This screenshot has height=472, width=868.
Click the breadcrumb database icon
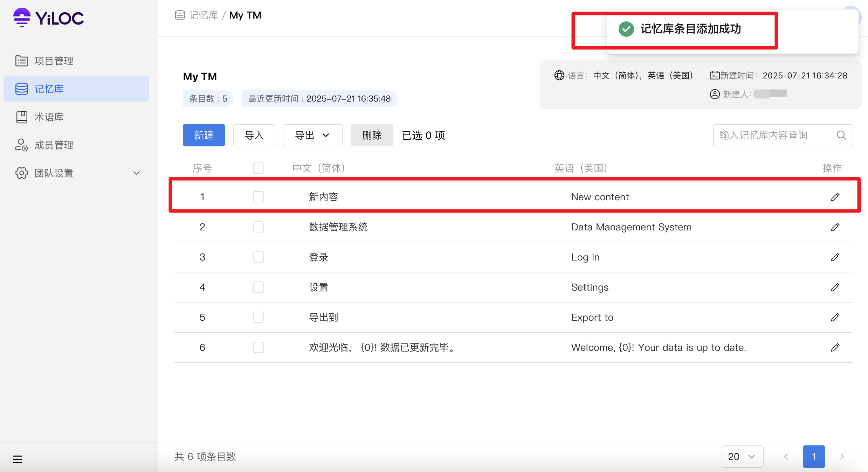pyautogui.click(x=180, y=15)
